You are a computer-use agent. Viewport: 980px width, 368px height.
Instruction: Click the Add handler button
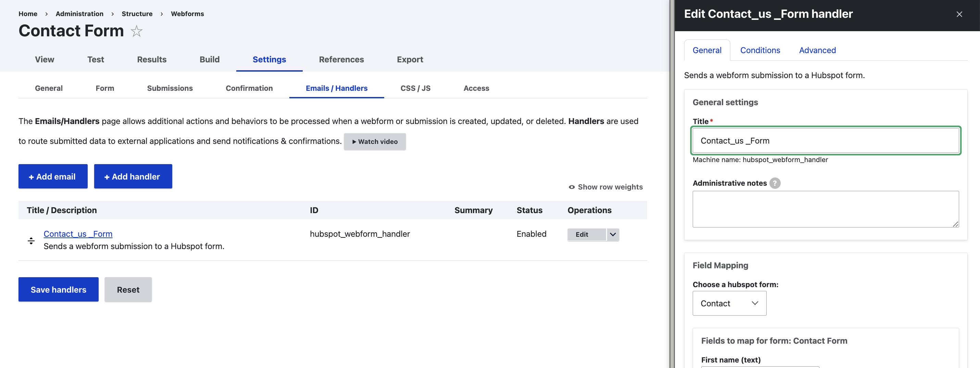(x=133, y=176)
